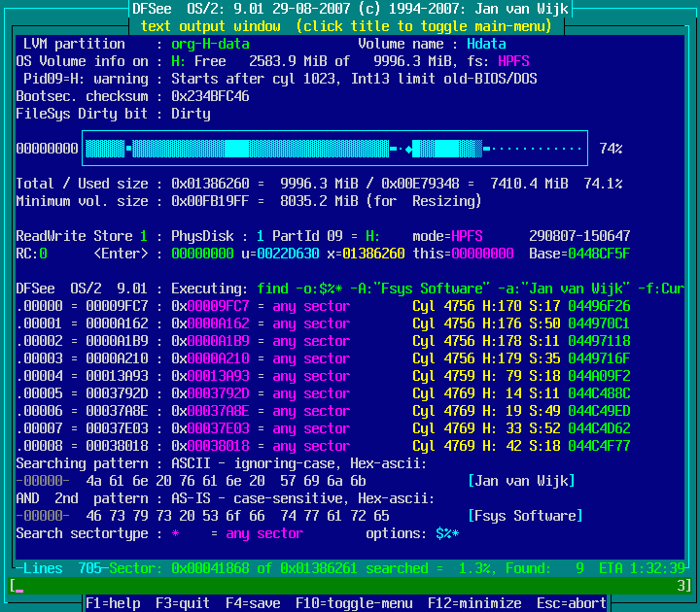Click F1=help in the bottom bar

113,603
